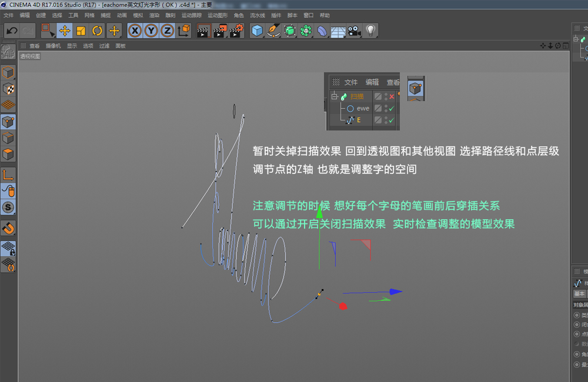The height and width of the screenshot is (382, 588).
Task: Open viewport 显示 Display menu
Action: click(x=72, y=46)
